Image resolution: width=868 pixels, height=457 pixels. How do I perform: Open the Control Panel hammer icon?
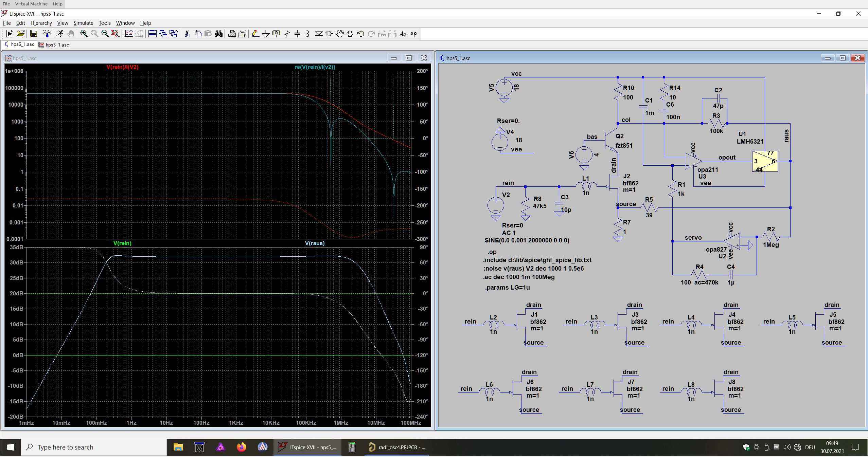click(47, 34)
